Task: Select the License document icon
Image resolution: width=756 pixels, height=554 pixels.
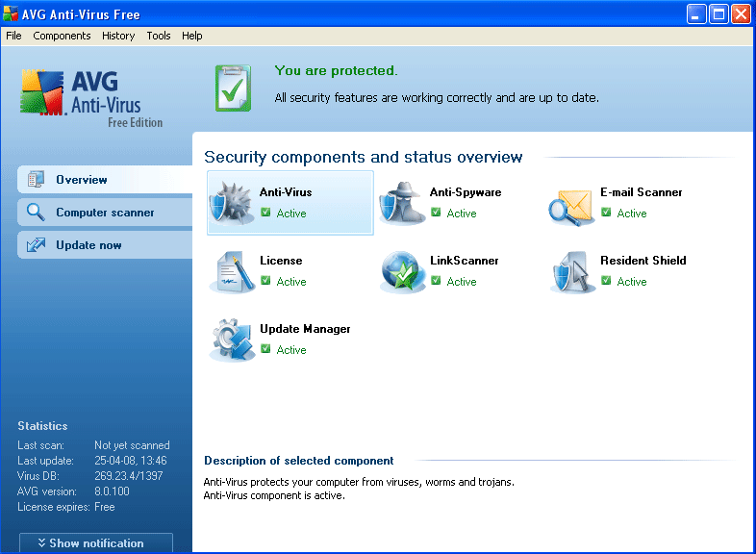Action: pyautogui.click(x=232, y=271)
